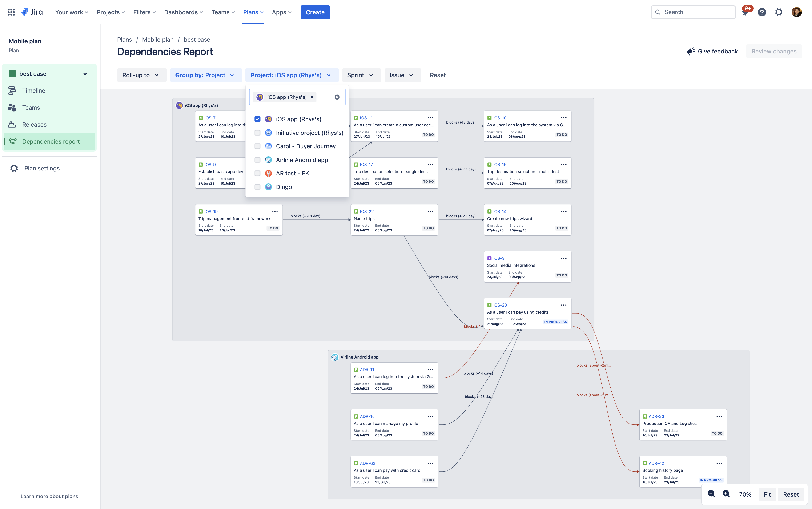Collapse the best case plan selector
Image resolution: width=812 pixels, height=509 pixels.
click(85, 73)
